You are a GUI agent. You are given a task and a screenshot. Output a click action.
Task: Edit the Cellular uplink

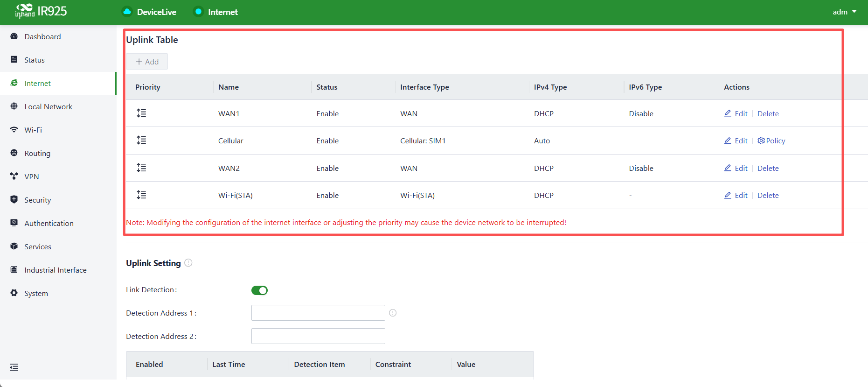tap(736, 141)
